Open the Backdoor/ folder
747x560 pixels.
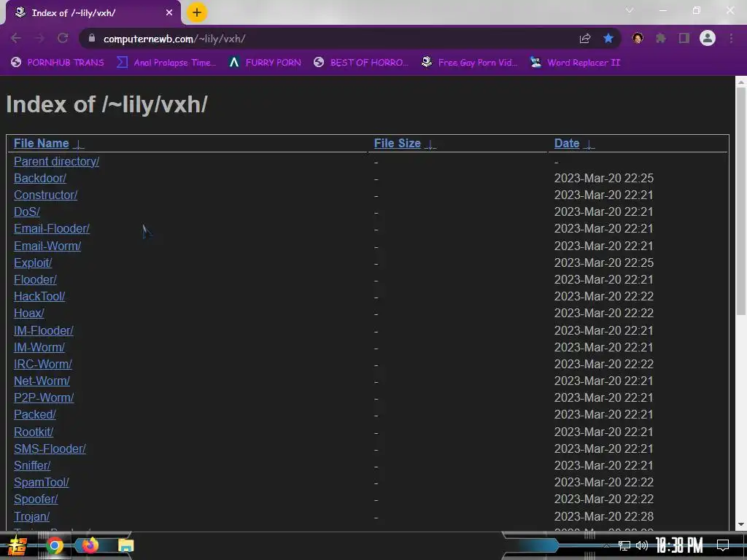pyautogui.click(x=40, y=178)
